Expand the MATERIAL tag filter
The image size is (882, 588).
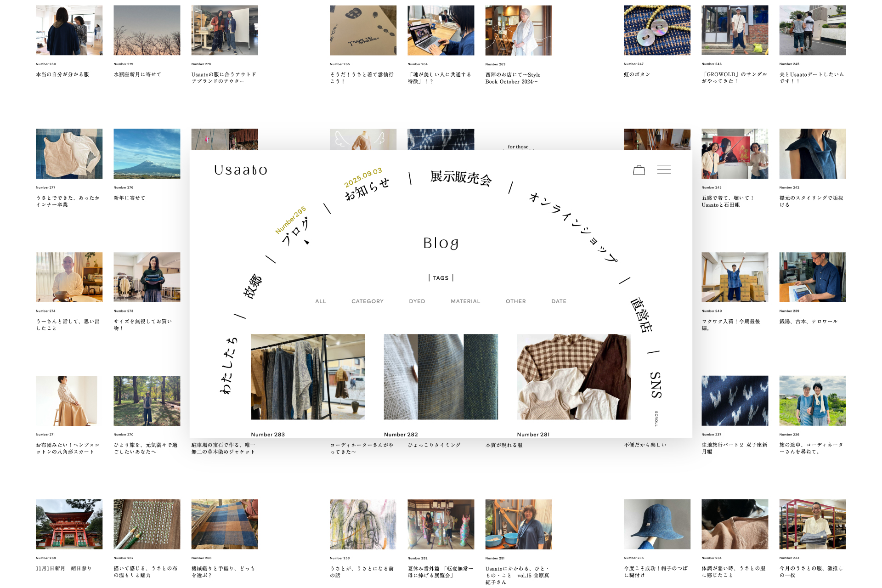coord(465,301)
